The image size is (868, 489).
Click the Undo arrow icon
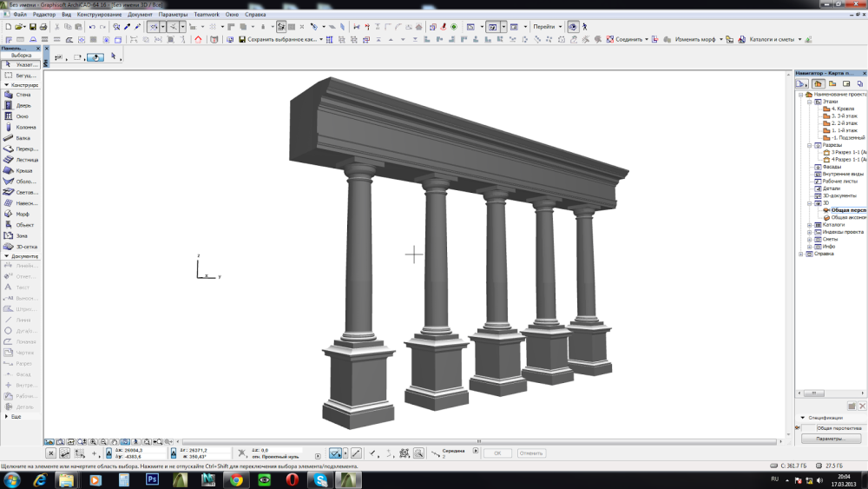[92, 27]
